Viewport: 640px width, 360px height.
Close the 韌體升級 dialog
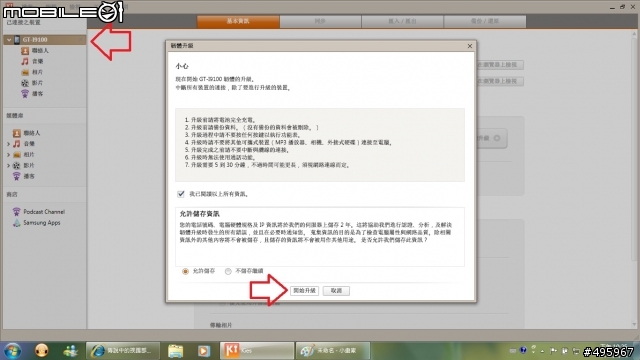click(470, 46)
